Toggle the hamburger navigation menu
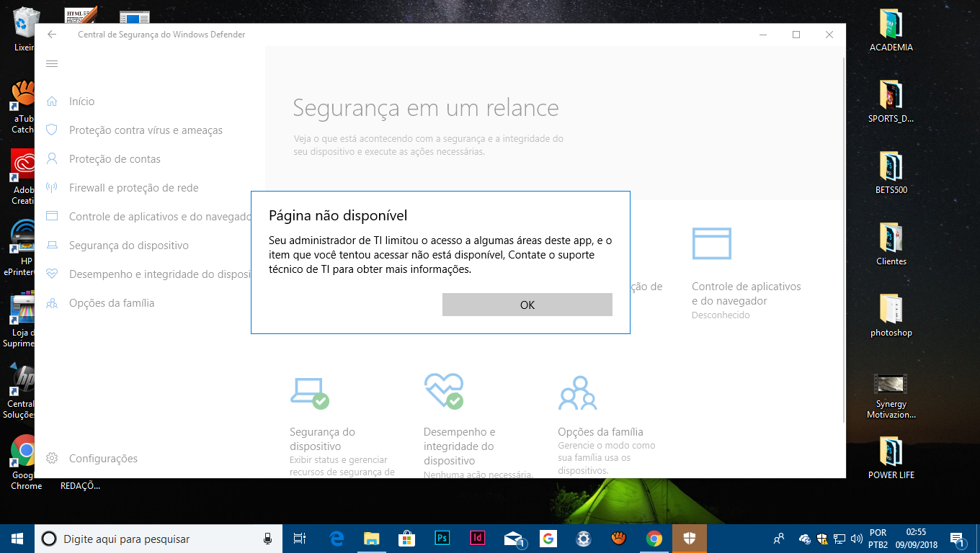Image resolution: width=980 pixels, height=553 pixels. (52, 64)
